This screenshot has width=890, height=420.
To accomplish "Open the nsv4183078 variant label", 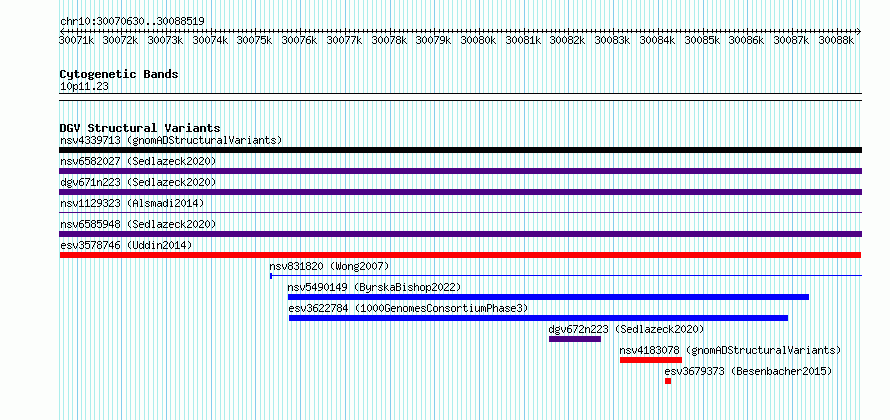I will 731,350.
